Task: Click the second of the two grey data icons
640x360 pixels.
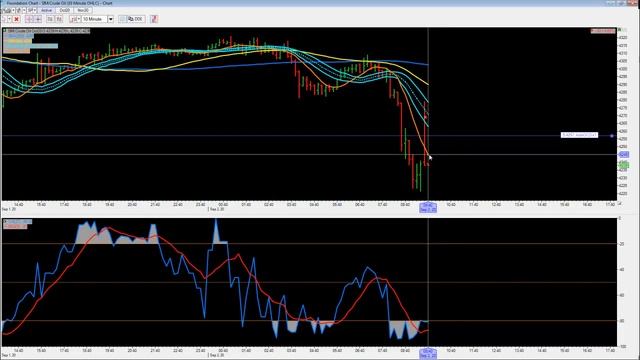Action: 59,19
